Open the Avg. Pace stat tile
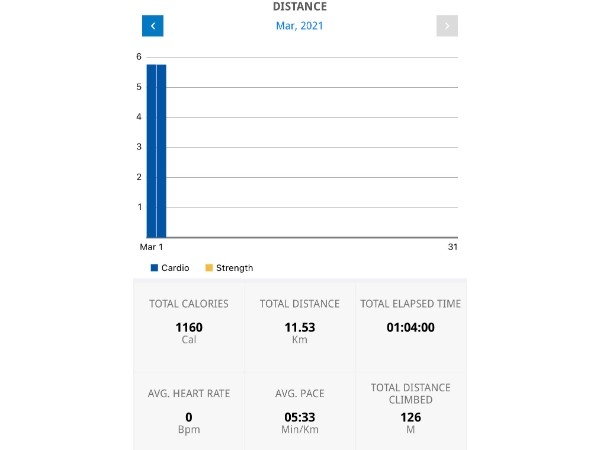The image size is (600, 450). 300,408
